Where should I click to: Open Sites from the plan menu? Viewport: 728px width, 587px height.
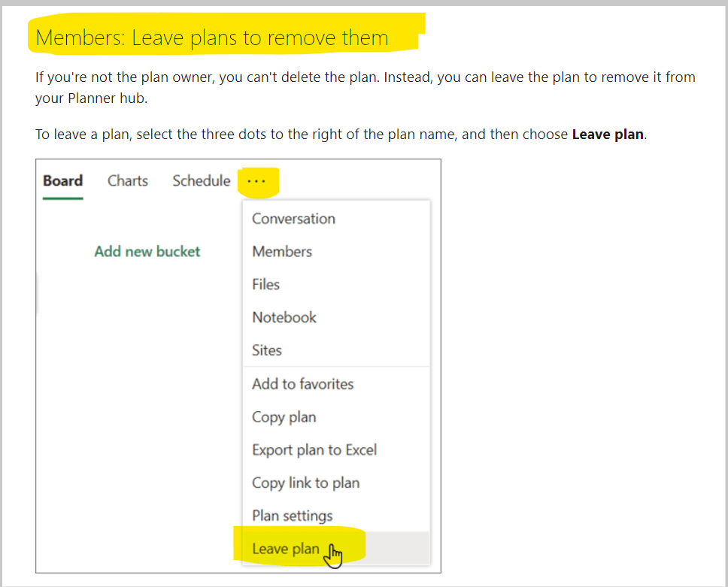(x=266, y=350)
